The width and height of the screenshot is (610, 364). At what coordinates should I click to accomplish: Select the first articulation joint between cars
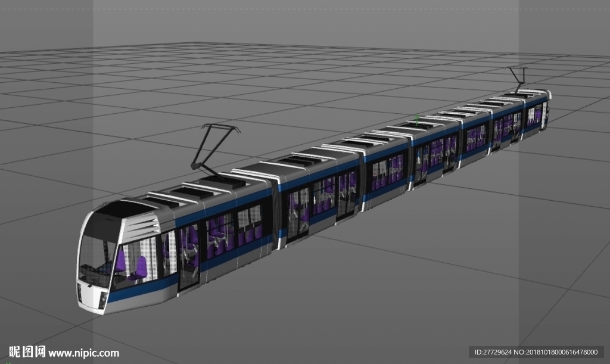[276, 212]
